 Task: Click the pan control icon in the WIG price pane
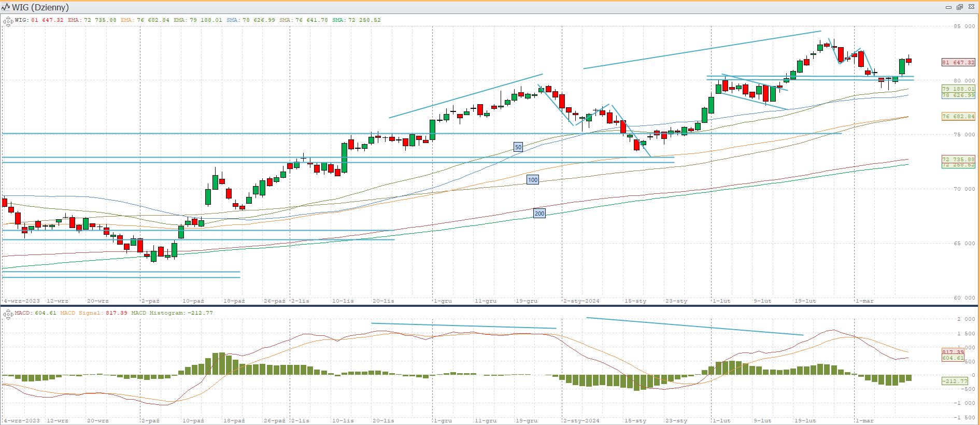pyautogui.click(x=7, y=21)
